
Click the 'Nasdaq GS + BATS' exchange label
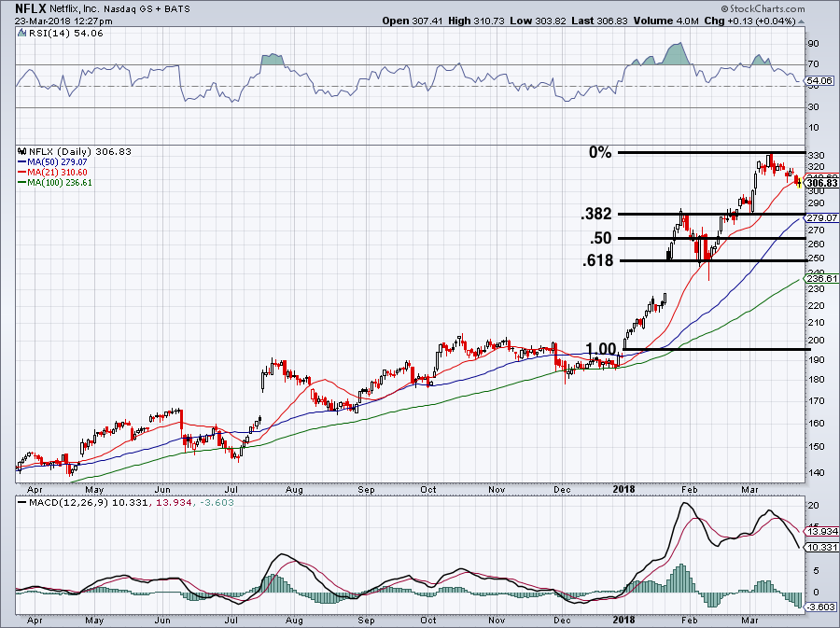click(x=147, y=8)
